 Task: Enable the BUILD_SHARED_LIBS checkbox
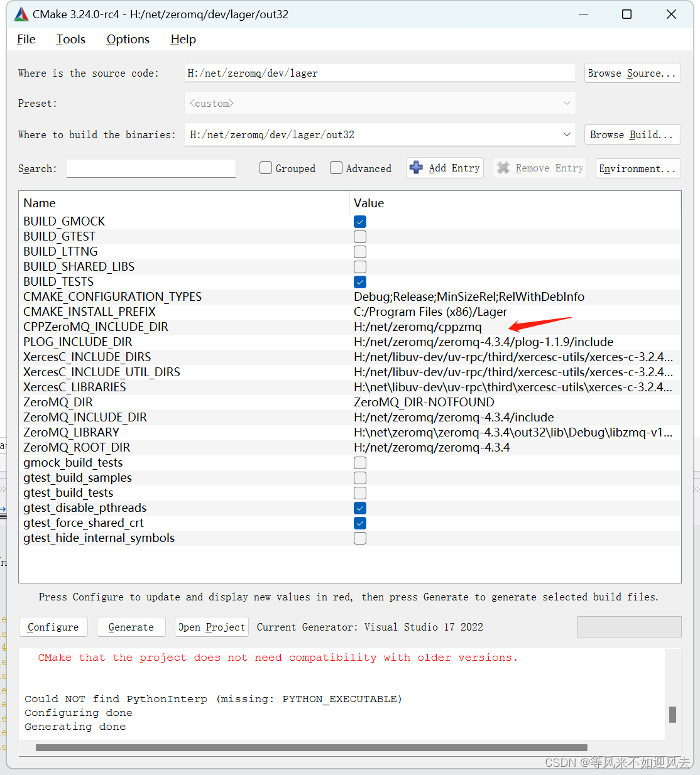tap(360, 267)
